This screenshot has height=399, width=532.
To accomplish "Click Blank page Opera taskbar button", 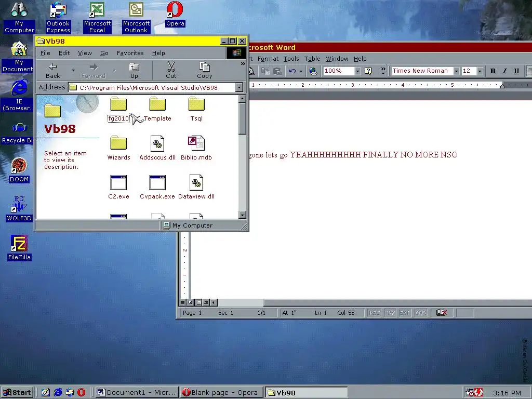I will (x=221, y=393).
